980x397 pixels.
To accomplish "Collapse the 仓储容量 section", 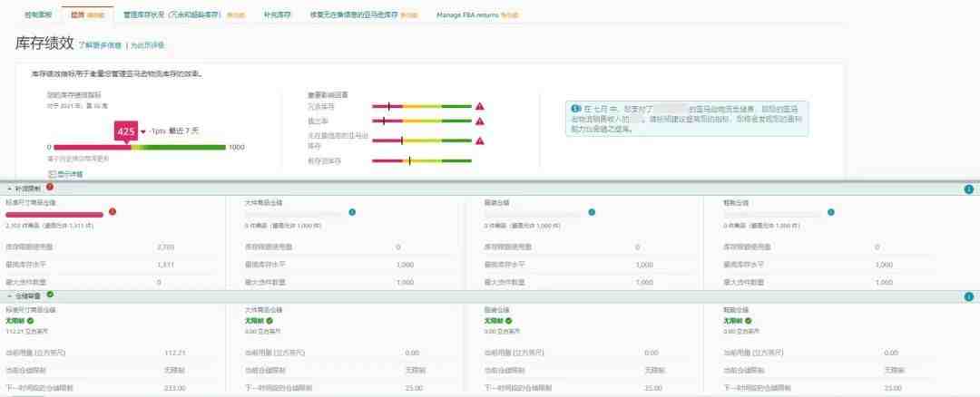I will [9, 295].
